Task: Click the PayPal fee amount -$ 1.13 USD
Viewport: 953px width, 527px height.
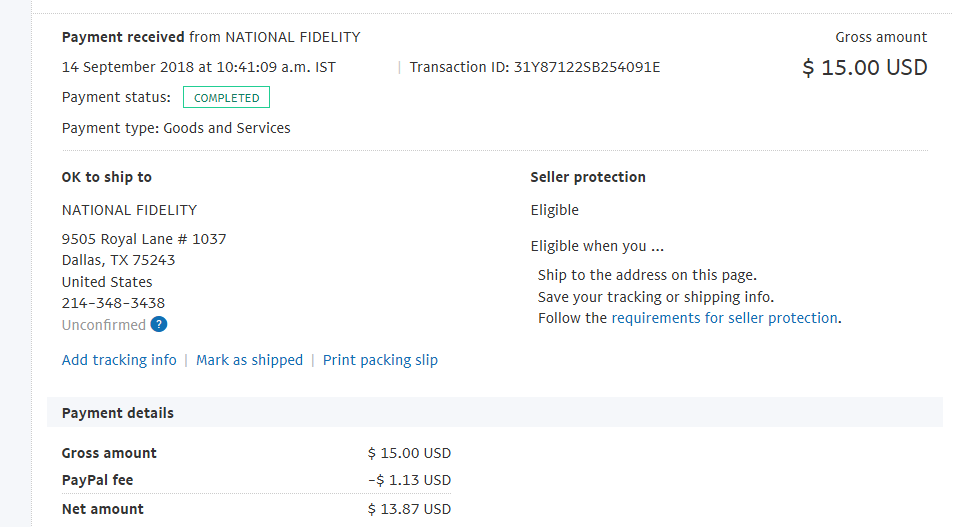Action: (x=409, y=480)
